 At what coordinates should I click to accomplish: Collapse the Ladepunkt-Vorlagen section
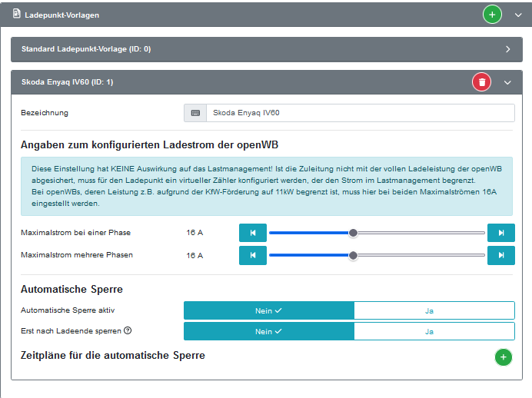click(517, 15)
